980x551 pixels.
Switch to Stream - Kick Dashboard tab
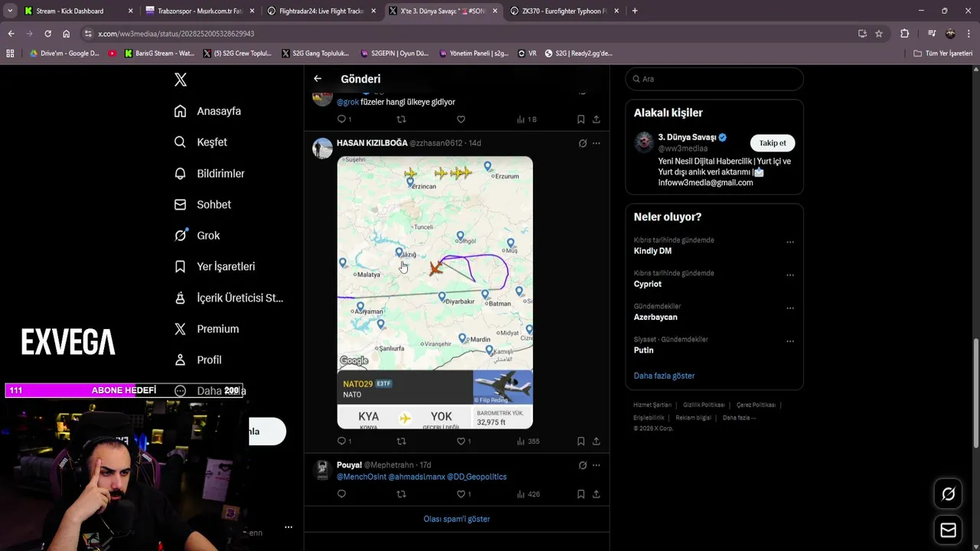click(x=78, y=11)
